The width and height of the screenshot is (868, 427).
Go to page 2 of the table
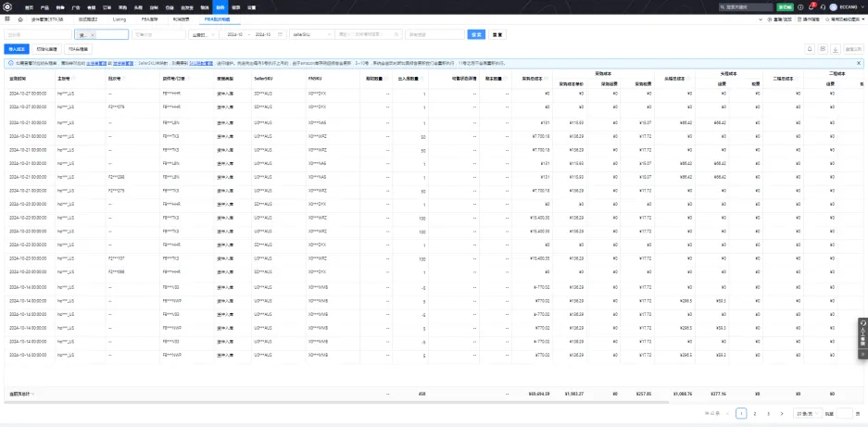point(754,413)
